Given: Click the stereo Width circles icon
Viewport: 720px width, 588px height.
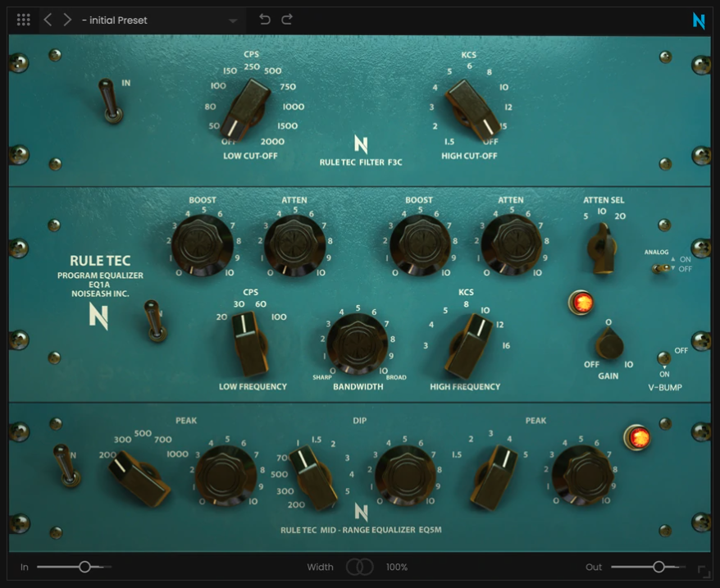Looking at the screenshot, I should (359, 567).
